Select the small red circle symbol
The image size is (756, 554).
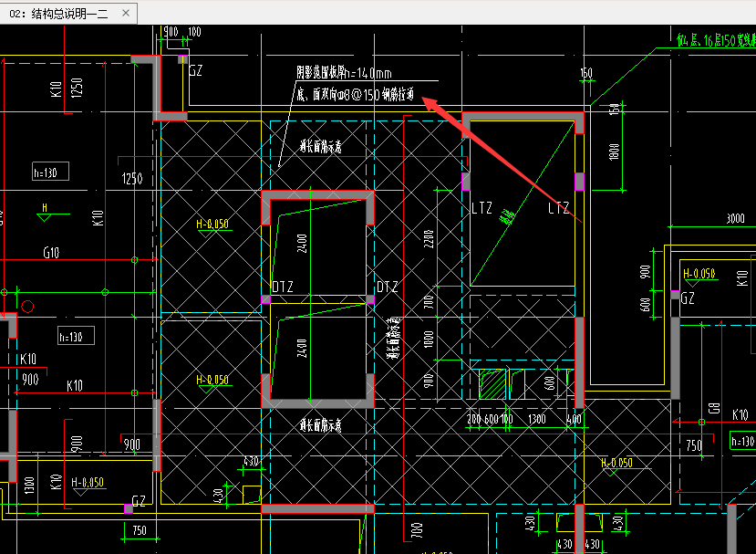tap(28, 307)
